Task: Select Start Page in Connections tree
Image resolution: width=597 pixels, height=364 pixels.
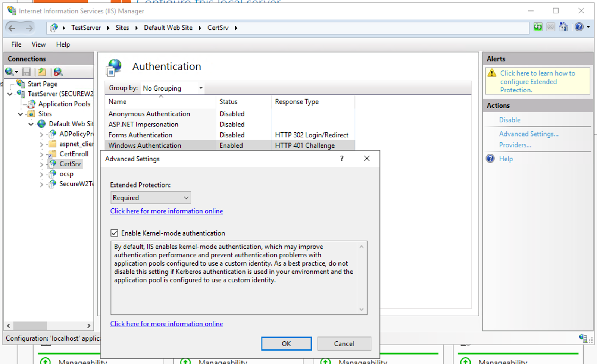Action: tap(43, 84)
